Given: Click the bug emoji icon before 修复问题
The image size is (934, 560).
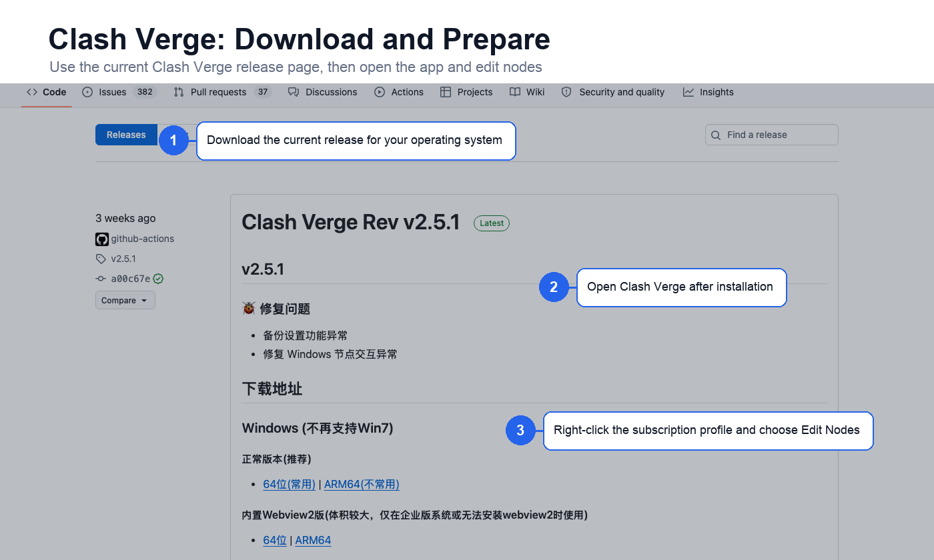Looking at the screenshot, I should 249,309.
